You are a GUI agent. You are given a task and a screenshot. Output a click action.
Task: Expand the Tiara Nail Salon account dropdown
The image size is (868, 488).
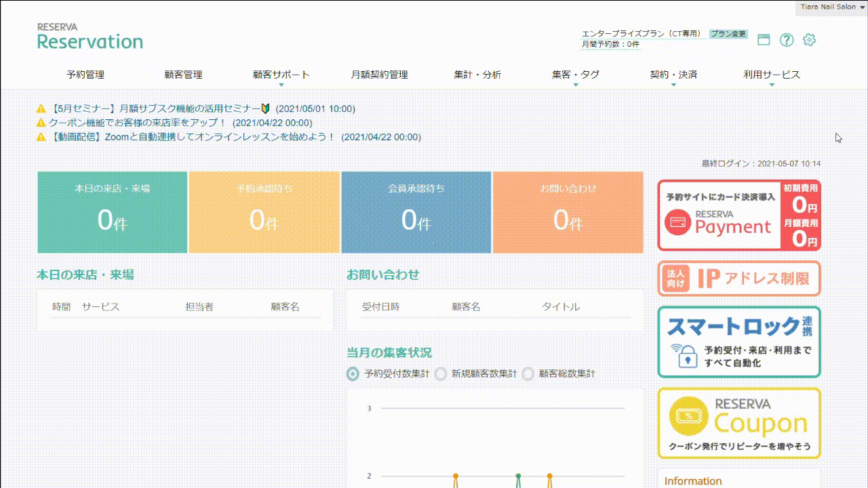(x=831, y=7)
